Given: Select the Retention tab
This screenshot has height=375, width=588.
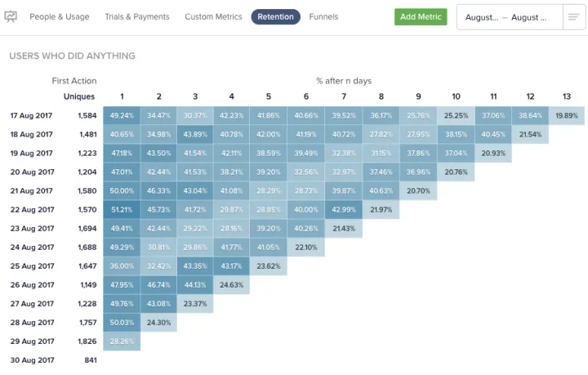Looking at the screenshot, I should click(275, 16).
